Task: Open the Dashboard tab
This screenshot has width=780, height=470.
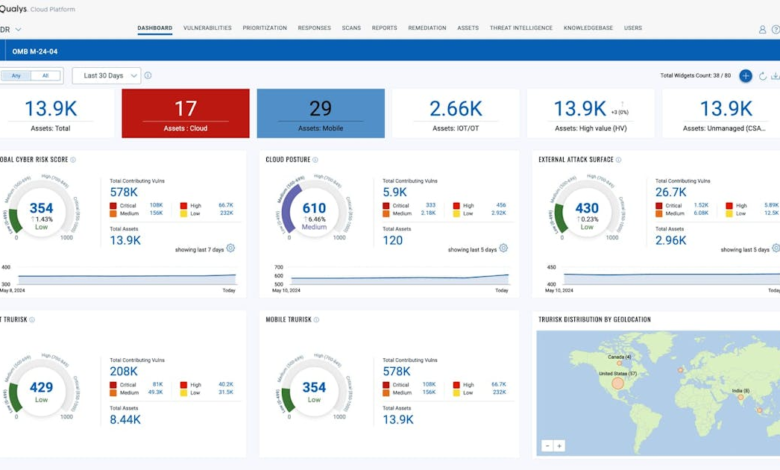Action: (x=155, y=28)
